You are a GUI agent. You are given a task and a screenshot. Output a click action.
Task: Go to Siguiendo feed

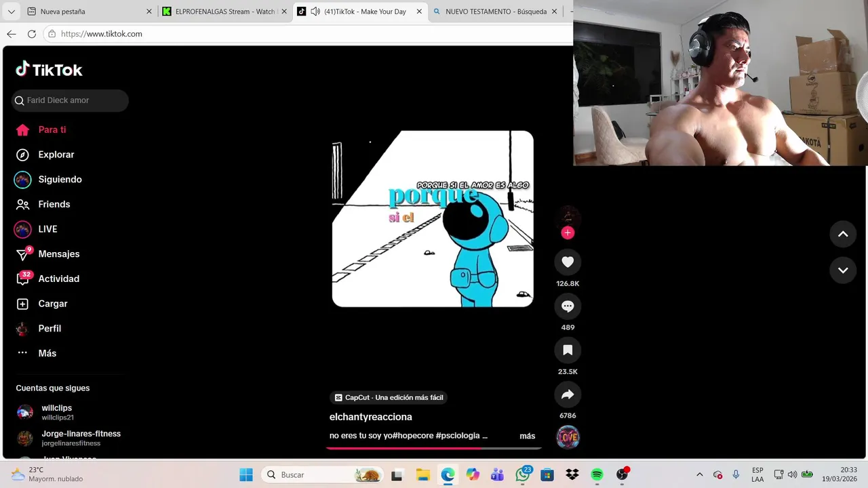tap(48, 180)
